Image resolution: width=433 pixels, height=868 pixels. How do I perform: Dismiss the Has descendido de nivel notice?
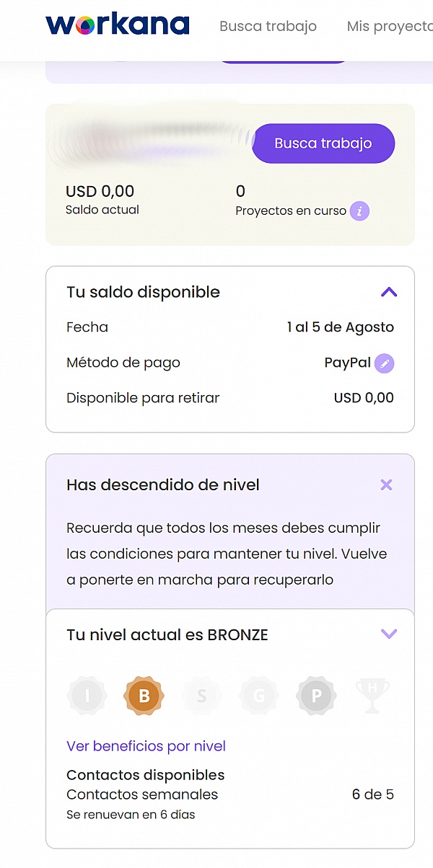click(386, 484)
